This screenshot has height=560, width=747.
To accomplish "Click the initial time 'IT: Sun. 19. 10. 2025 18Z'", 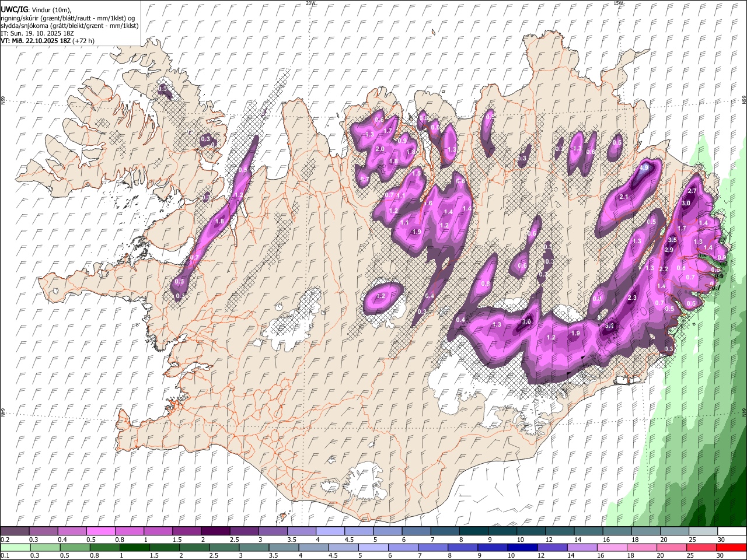I will pyautogui.click(x=36, y=33).
